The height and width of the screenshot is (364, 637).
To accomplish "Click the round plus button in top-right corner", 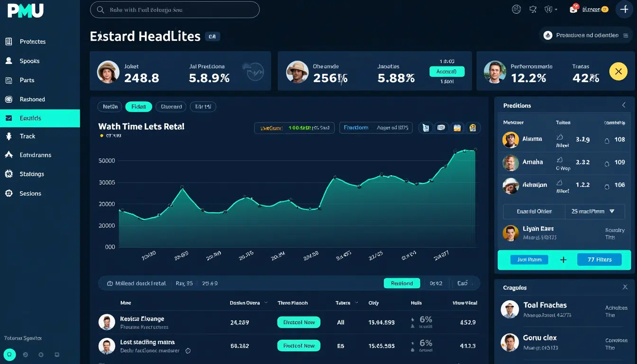I will point(624,9).
